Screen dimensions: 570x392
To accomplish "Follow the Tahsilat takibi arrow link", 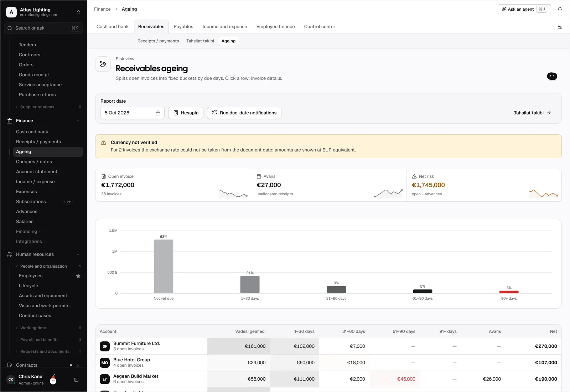I will [532, 113].
